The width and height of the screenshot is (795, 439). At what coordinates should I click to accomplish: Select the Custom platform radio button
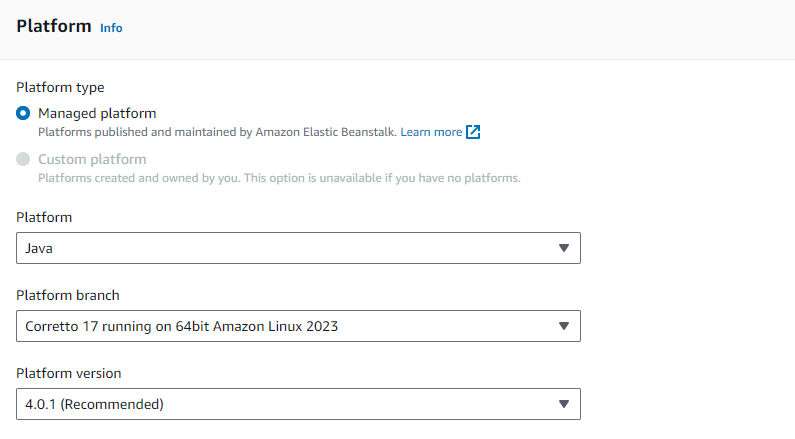23,159
